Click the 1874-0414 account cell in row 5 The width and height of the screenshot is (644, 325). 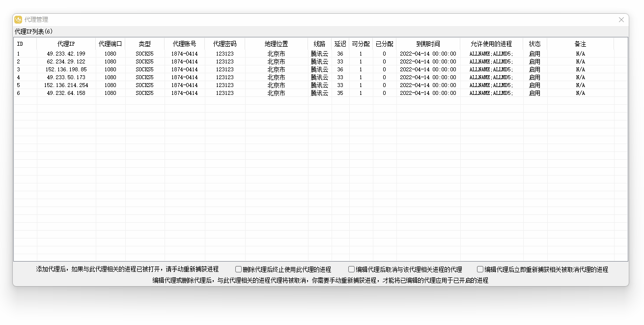coord(185,85)
